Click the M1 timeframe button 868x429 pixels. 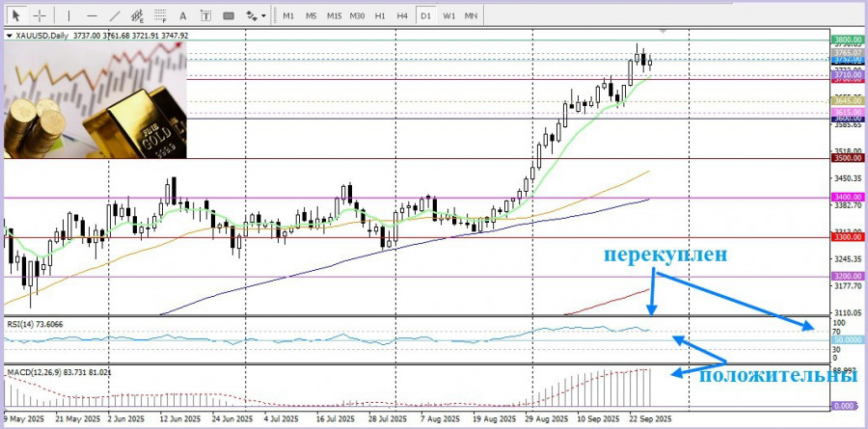(x=288, y=15)
